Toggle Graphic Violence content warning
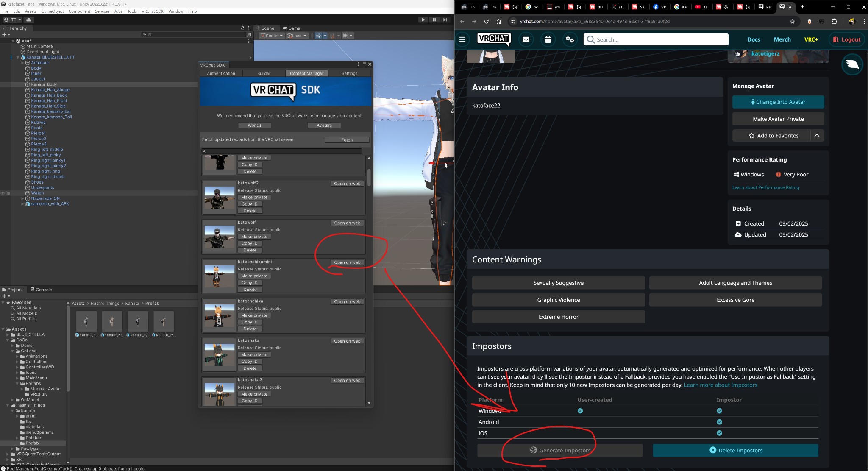This screenshot has height=471, width=868. click(x=558, y=300)
